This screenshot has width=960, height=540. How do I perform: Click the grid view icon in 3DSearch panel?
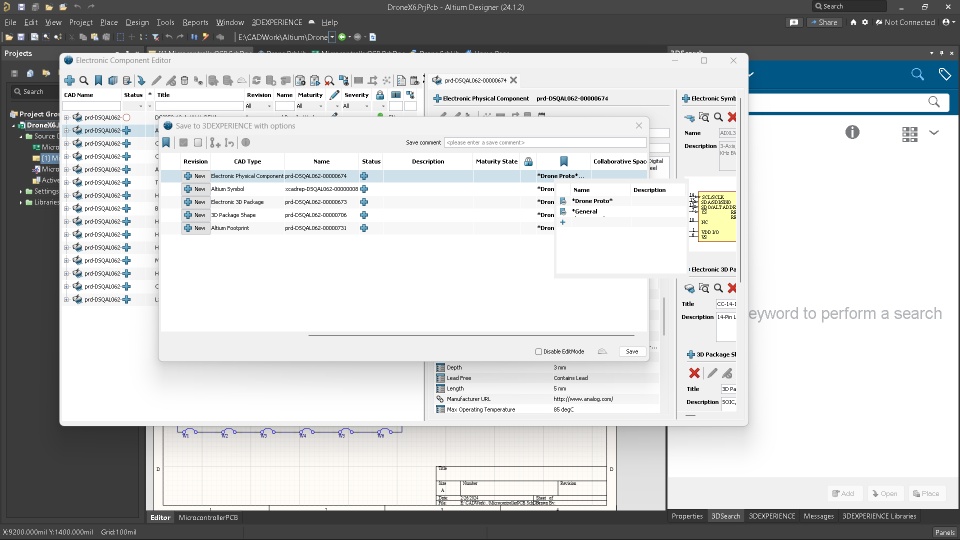click(909, 133)
